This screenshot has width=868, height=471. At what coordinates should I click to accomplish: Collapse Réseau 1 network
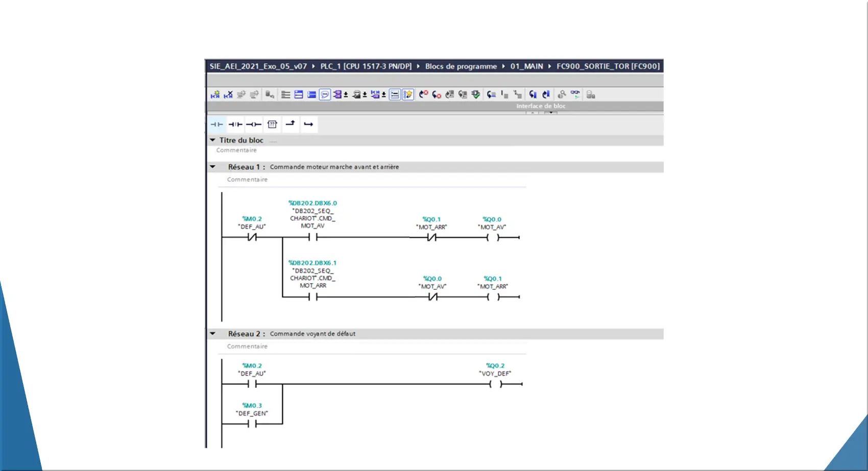click(x=212, y=167)
